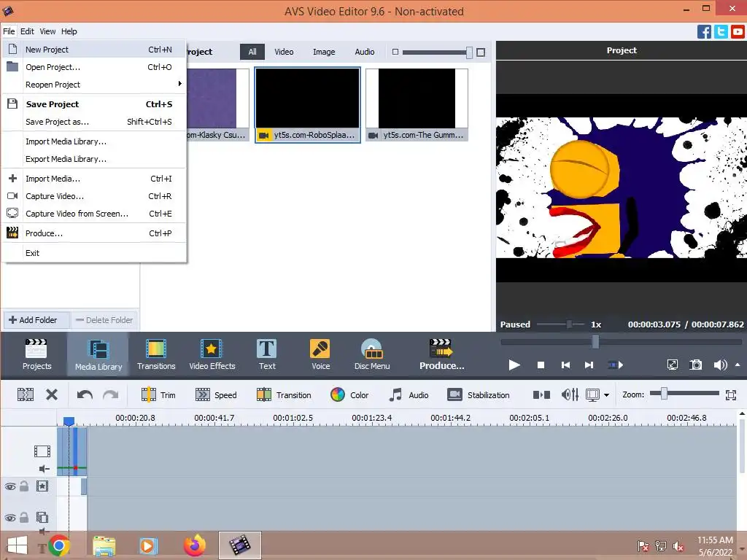Redo the last action
747x560 pixels.
[x=111, y=394]
